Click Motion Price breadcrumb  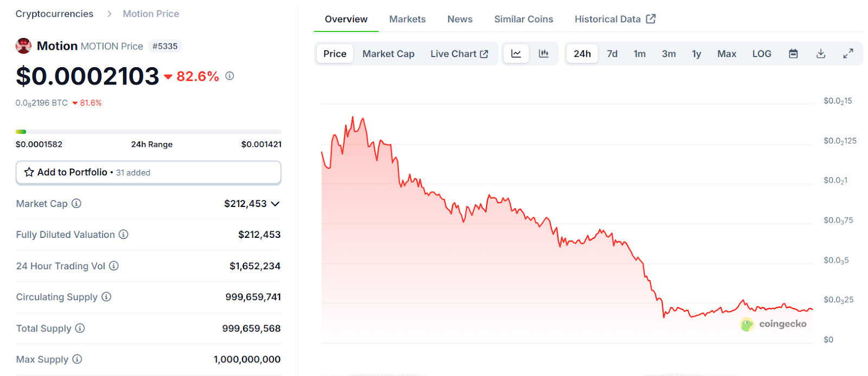pos(151,14)
